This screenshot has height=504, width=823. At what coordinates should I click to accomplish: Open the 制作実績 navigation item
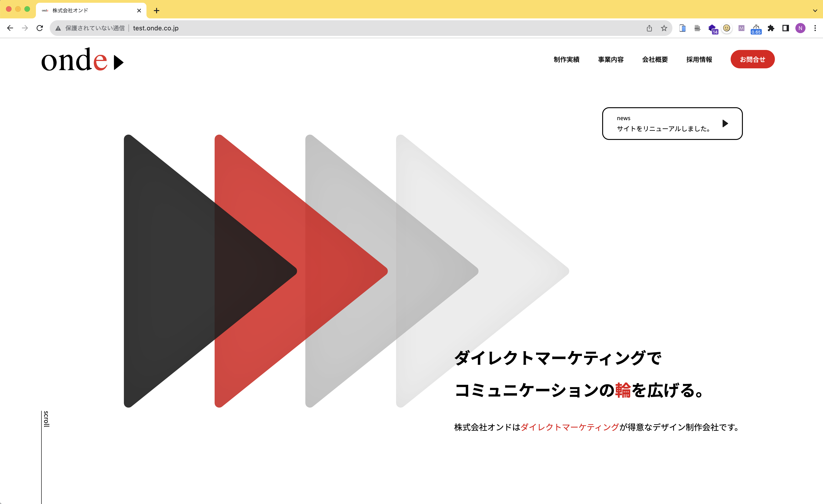(566, 59)
